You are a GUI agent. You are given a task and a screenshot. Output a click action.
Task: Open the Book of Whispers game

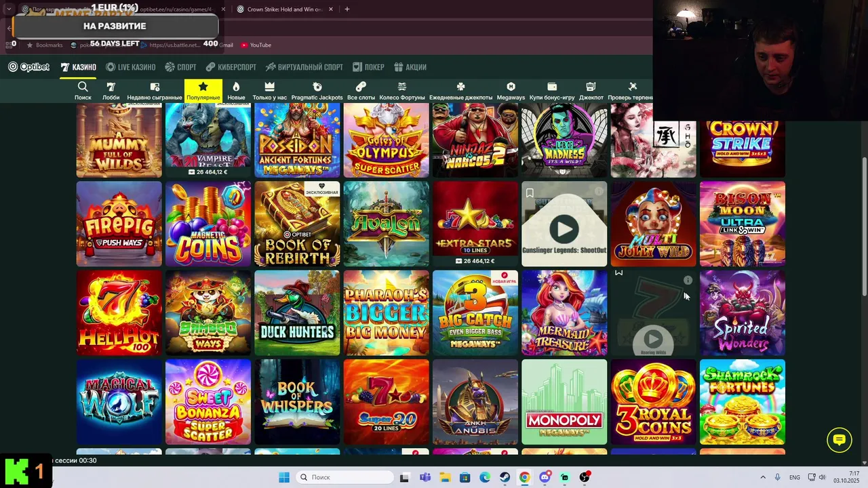[297, 402]
